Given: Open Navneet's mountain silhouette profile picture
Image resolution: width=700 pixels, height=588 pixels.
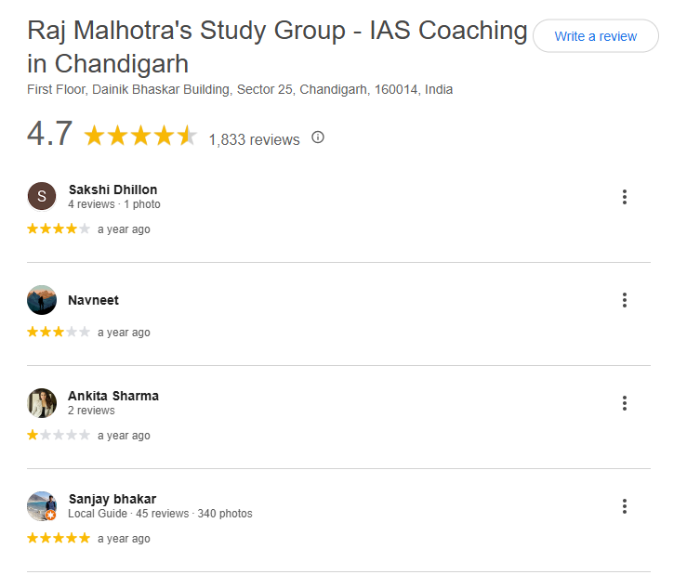Looking at the screenshot, I should coord(42,300).
